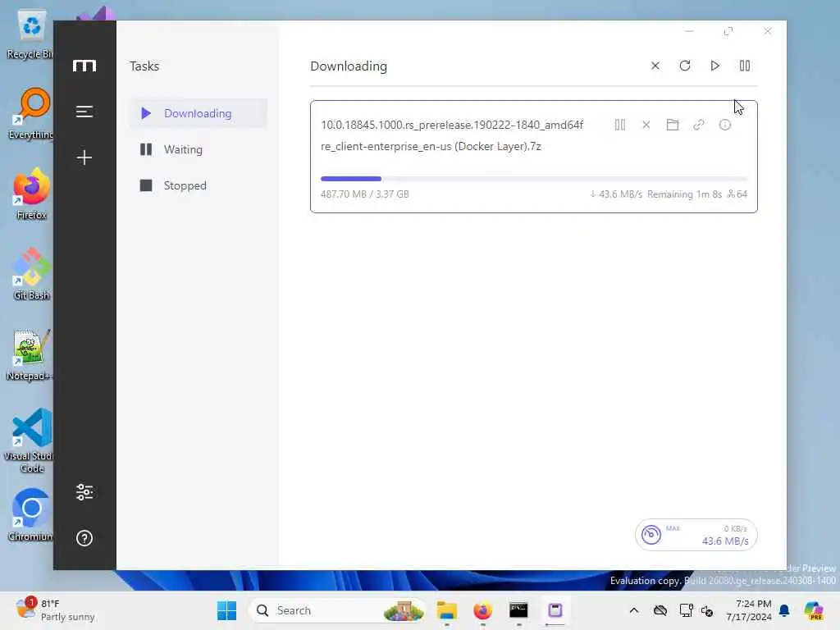The image size is (840, 630).
Task: Open File Explorer from taskbar
Action: tap(446, 610)
